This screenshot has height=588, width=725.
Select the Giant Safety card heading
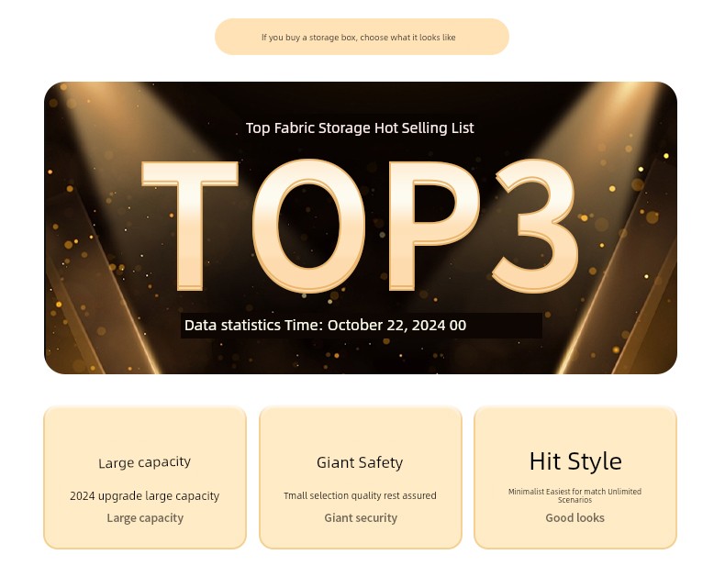pos(360,463)
